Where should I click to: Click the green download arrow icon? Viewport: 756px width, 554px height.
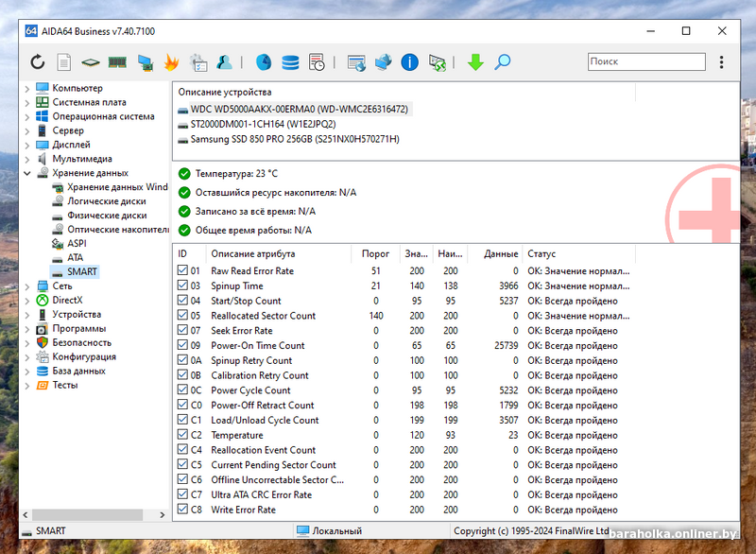(x=475, y=62)
